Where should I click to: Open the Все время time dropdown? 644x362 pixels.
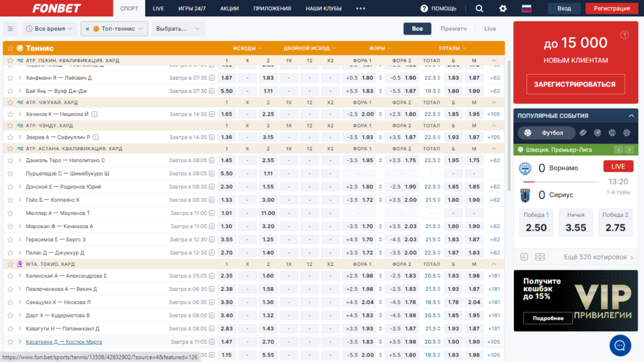[x=49, y=29]
